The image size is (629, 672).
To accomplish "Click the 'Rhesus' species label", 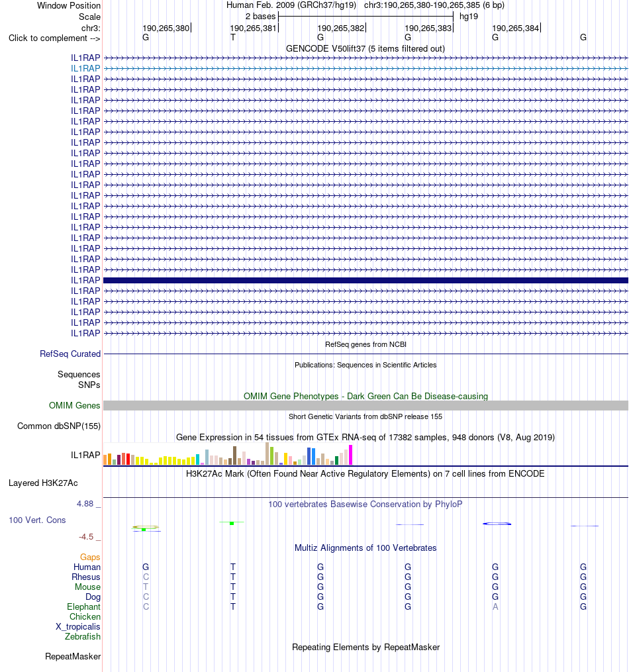I will pyautogui.click(x=85, y=577).
